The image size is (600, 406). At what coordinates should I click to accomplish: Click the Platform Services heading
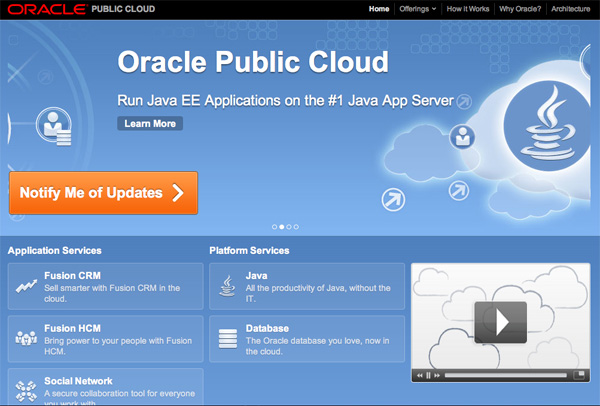(x=249, y=251)
